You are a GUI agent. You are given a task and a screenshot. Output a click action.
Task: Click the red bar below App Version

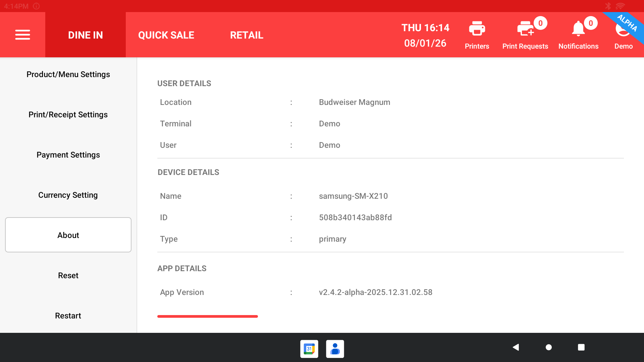pyautogui.click(x=207, y=316)
